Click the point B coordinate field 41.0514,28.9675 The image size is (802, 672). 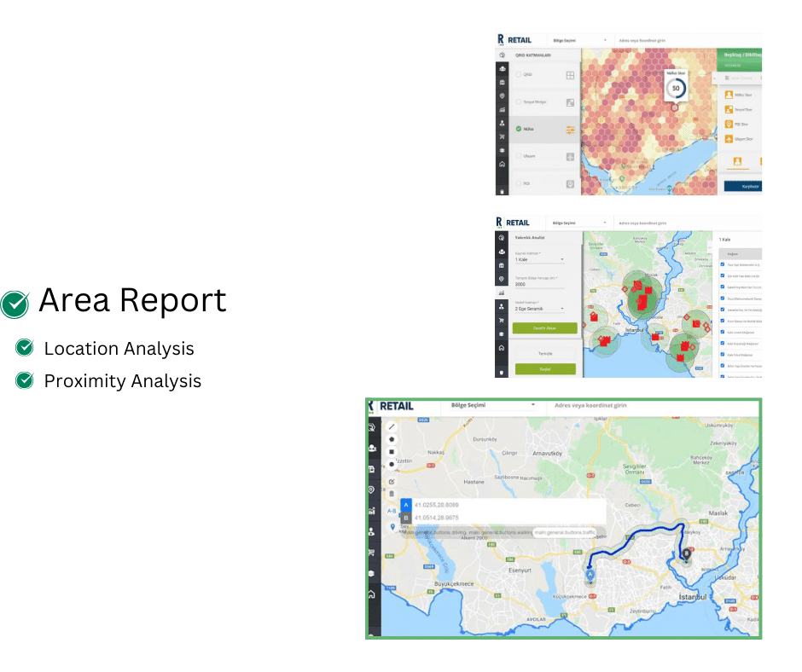509,518
